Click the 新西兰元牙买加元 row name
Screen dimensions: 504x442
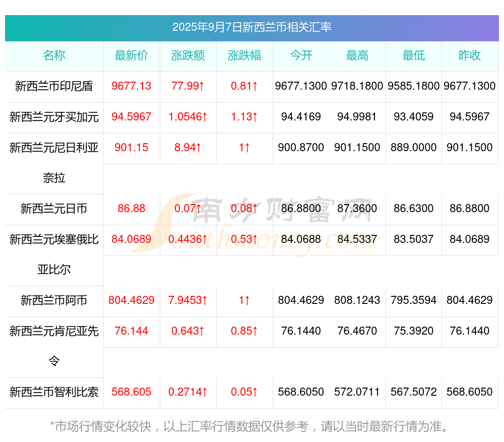[x=54, y=117]
